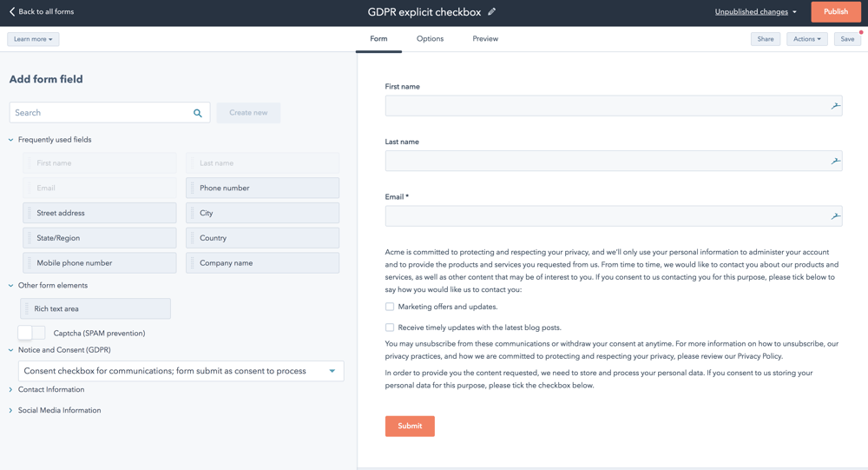Click the Save button
Screen dimensions: 868x470
pyautogui.click(x=846, y=39)
